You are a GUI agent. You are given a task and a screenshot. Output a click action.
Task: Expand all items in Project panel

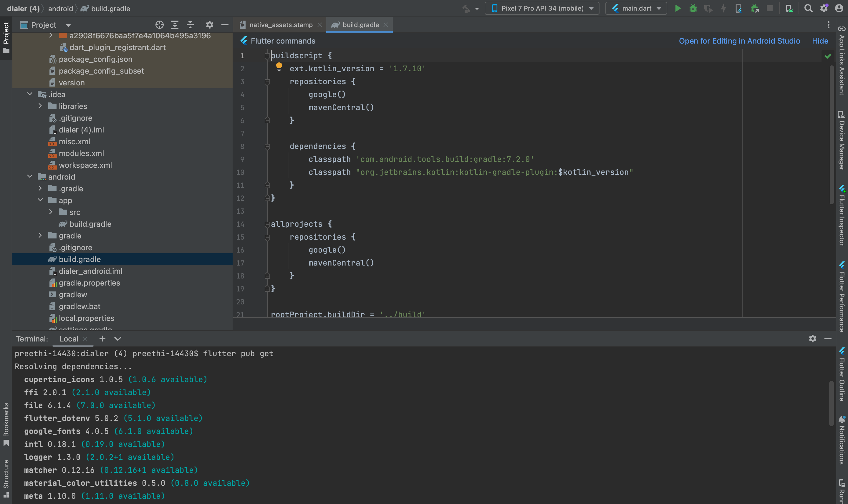tap(175, 25)
